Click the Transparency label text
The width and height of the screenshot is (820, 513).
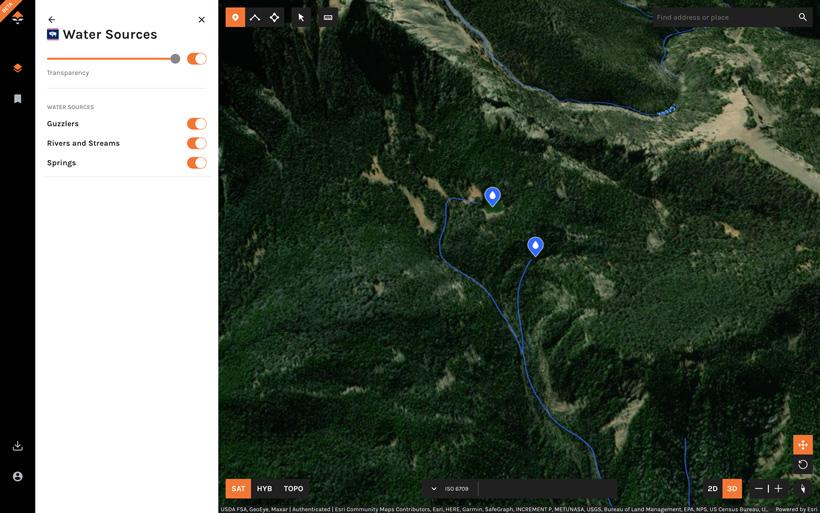(x=68, y=73)
